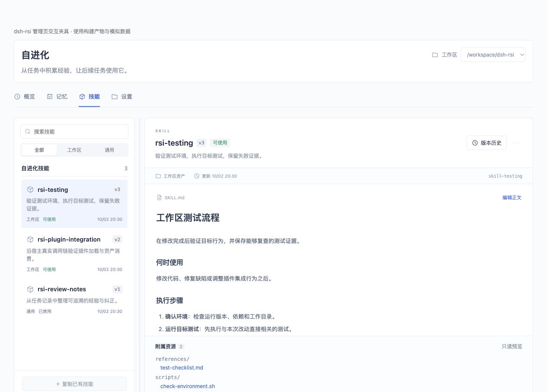Screen dimensions: 547x392
Task: Open the /workspace/dsh-rsi workspace dropdown
Action: pos(493,55)
